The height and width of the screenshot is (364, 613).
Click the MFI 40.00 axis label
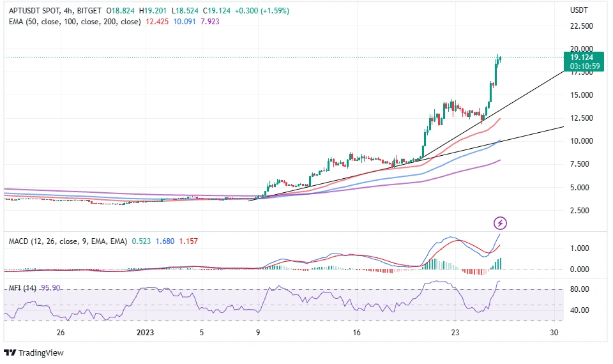[x=580, y=310]
